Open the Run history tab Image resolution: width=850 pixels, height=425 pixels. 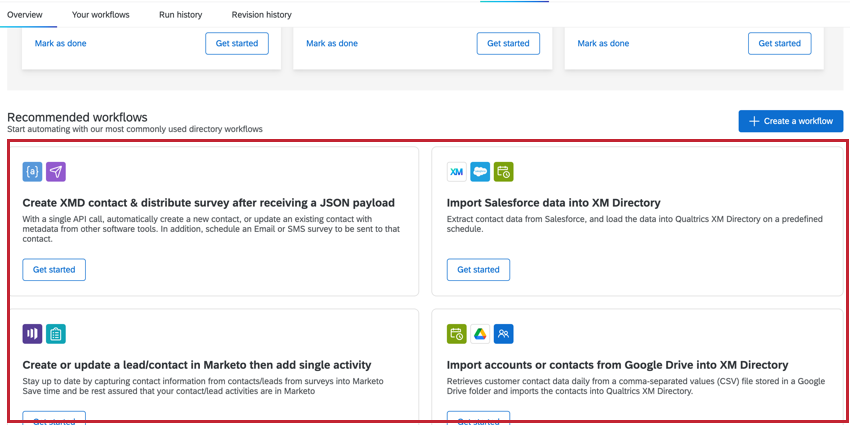click(x=181, y=15)
